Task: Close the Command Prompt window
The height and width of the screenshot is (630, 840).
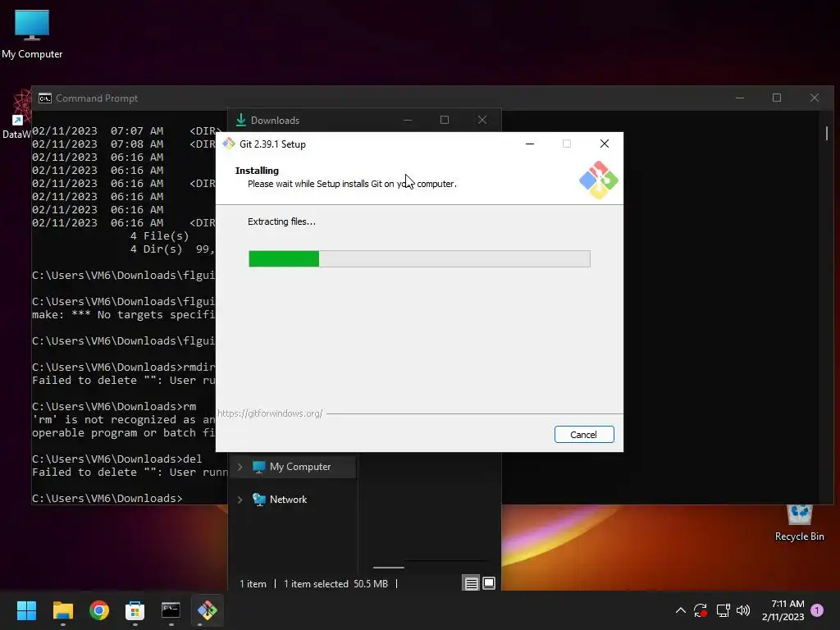Action: (x=815, y=98)
